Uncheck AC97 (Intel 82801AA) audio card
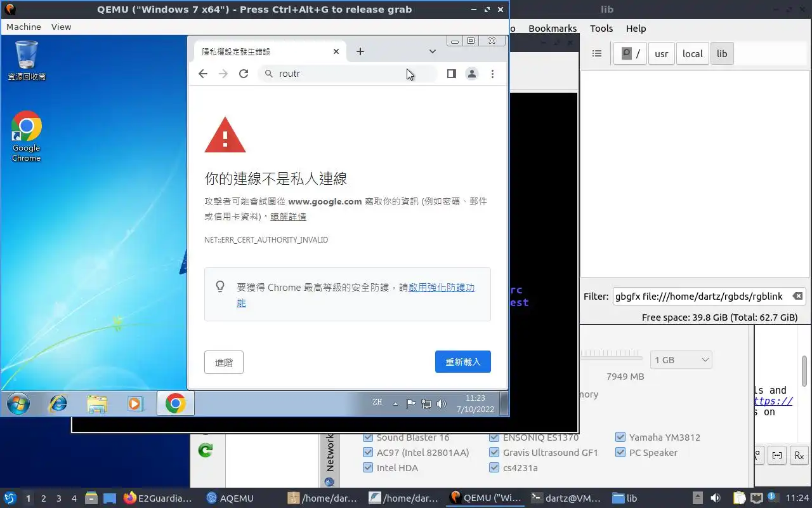 tap(368, 453)
